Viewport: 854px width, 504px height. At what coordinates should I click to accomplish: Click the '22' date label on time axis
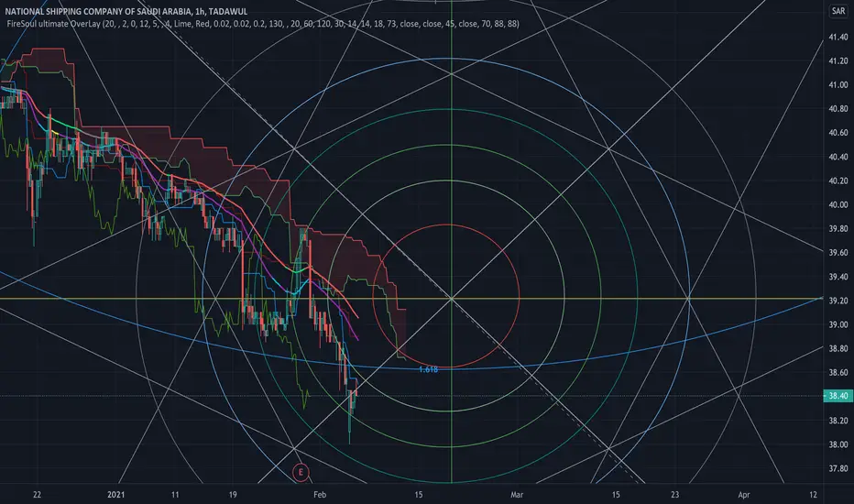(x=37, y=495)
